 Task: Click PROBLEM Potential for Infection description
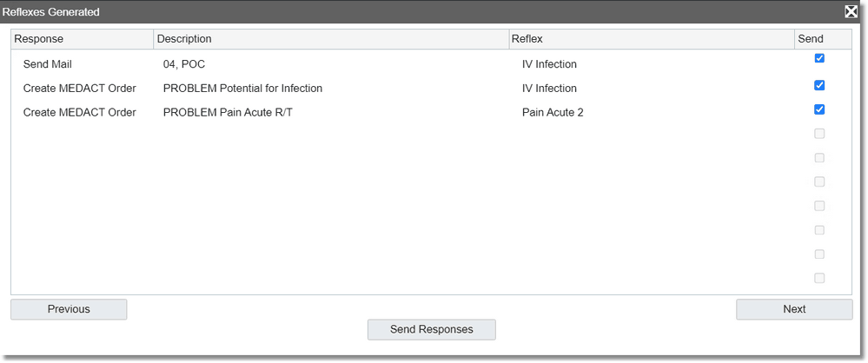(242, 89)
